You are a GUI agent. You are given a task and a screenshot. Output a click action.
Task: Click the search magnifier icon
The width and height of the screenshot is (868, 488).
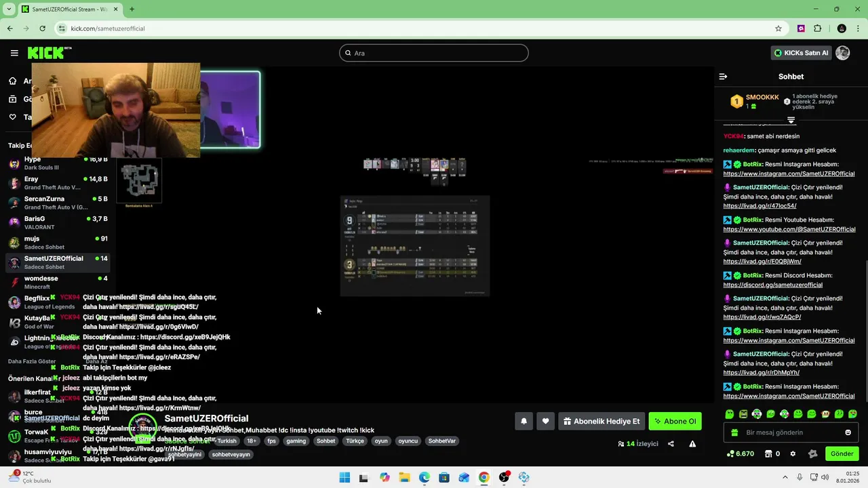pyautogui.click(x=348, y=53)
